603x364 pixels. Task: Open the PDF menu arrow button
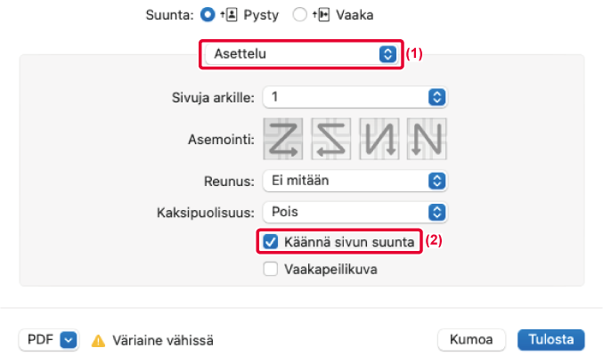(69, 340)
